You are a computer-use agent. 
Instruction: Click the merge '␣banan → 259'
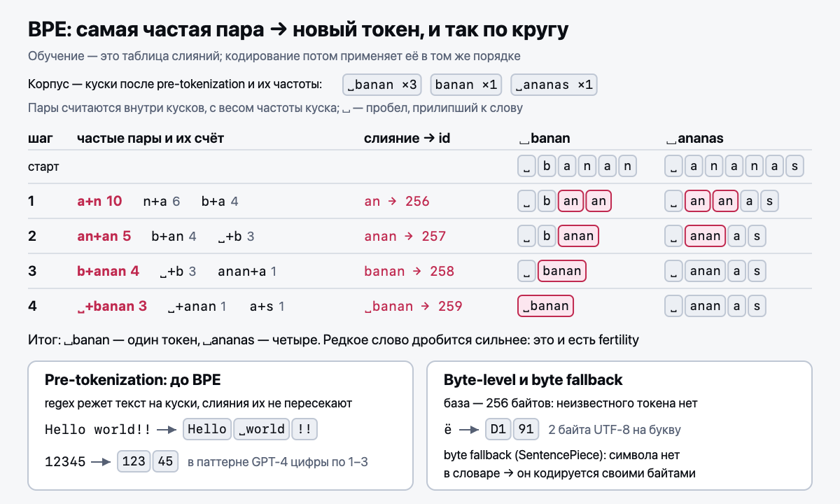pos(414,306)
